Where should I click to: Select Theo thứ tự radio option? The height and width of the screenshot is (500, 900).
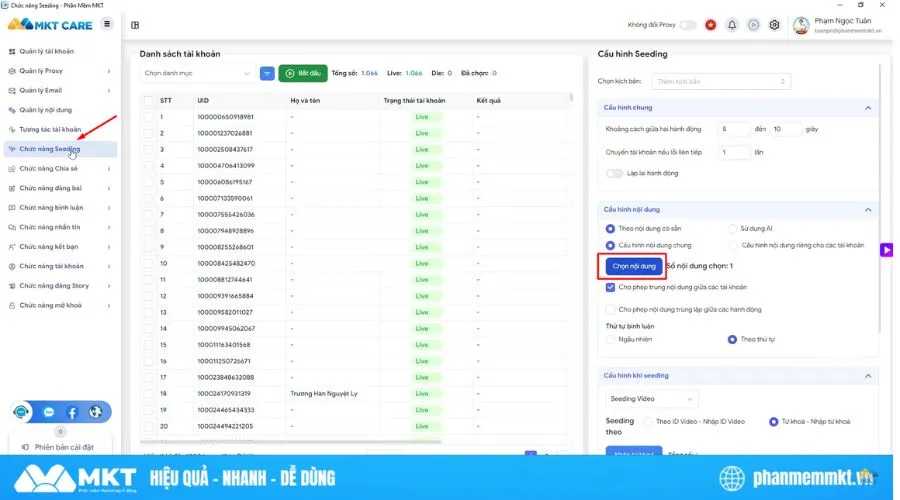(732, 339)
